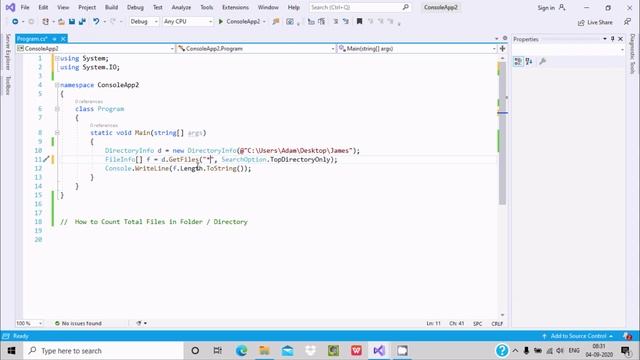Click the Find in Files toolbar icon
This screenshot has height=360, width=640.
276,22
